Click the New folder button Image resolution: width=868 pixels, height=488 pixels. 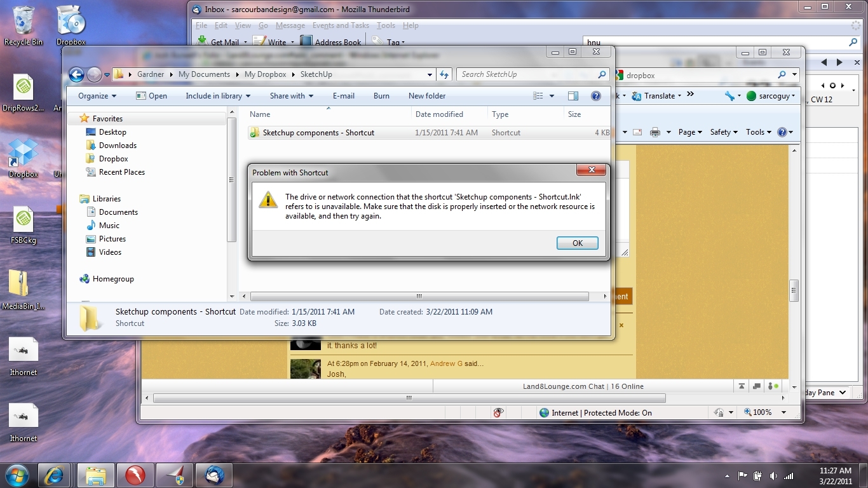pyautogui.click(x=426, y=96)
